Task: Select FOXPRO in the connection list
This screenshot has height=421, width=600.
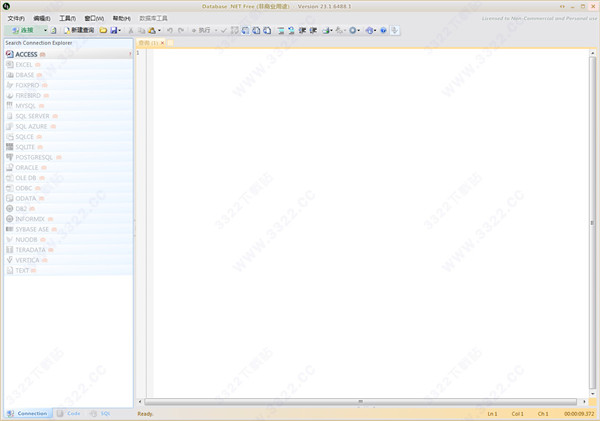Action: click(x=68, y=85)
